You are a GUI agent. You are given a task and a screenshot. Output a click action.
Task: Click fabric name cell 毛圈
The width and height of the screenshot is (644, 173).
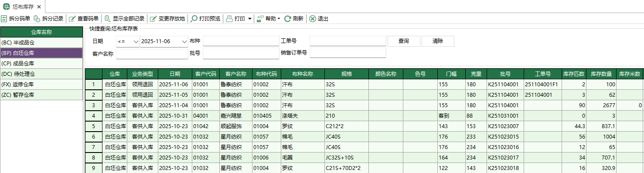coord(303,158)
